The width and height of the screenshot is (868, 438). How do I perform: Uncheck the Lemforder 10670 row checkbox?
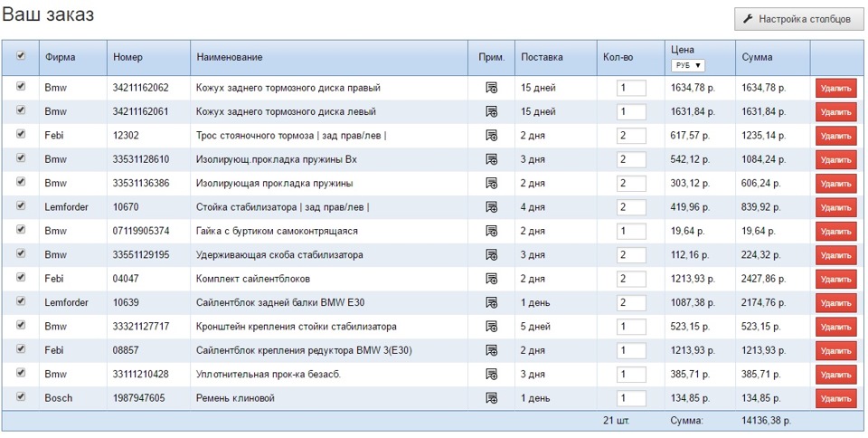21,205
